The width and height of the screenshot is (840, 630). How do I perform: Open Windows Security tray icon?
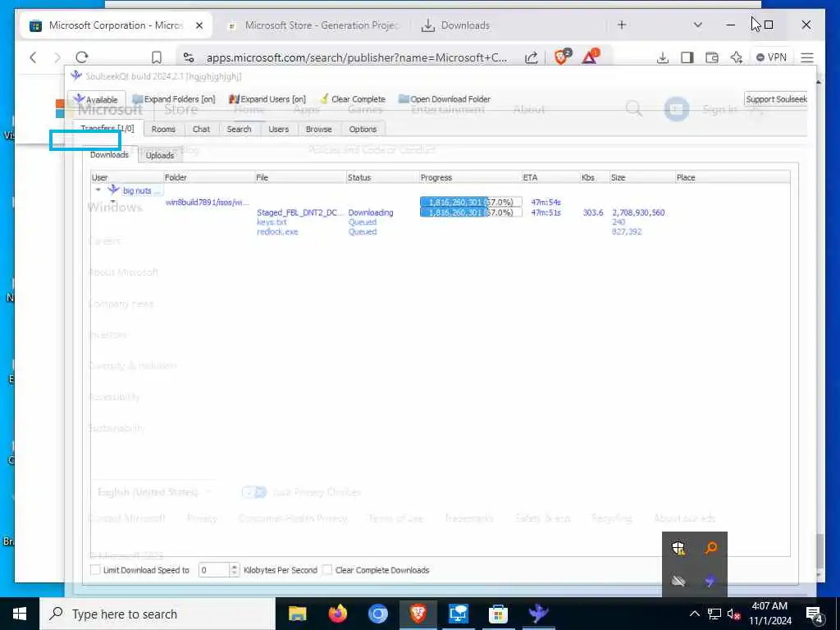678,548
